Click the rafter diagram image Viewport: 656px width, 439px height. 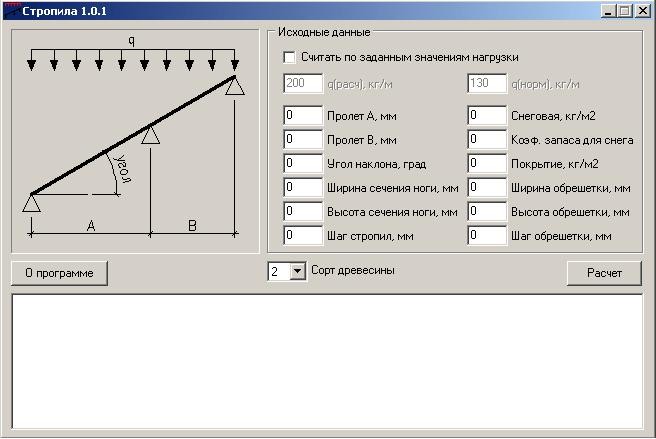[135, 141]
